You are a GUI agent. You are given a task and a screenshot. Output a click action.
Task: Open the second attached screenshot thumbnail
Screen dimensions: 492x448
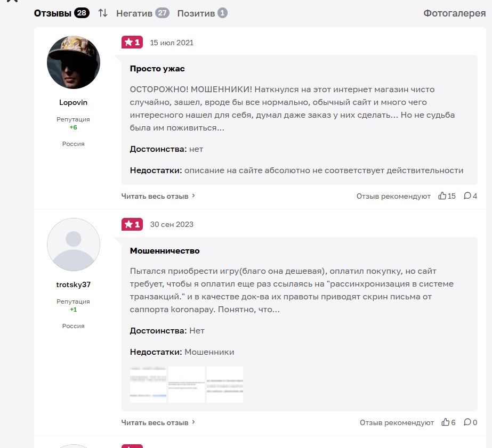tap(187, 385)
